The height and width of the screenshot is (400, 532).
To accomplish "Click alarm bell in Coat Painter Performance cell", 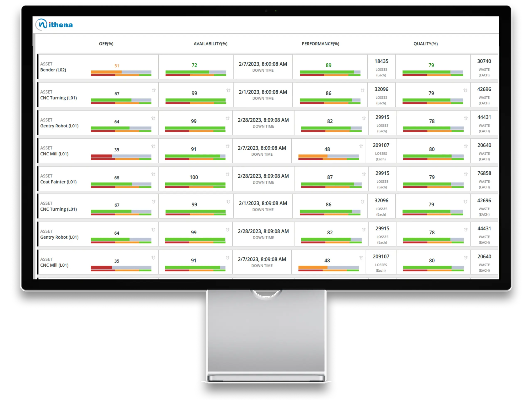I will (x=364, y=174).
